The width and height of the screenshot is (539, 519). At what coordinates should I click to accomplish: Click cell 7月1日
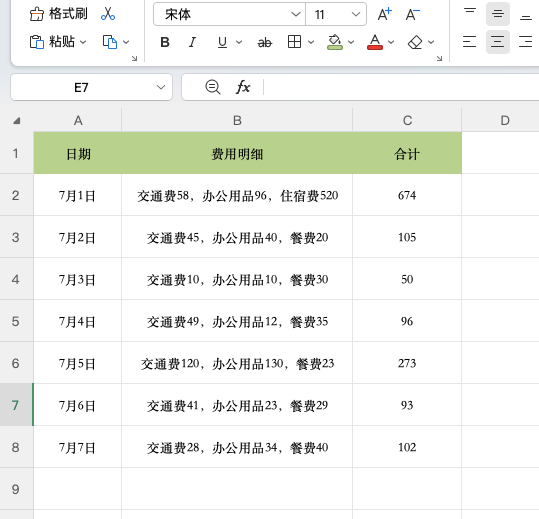click(78, 195)
